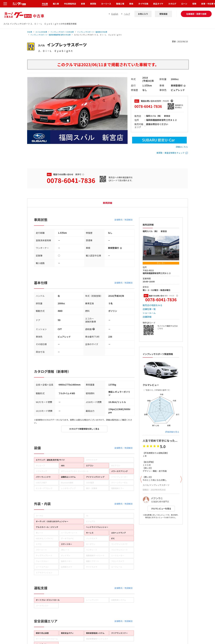Open 店舗在庫一覧 link
Image resolution: width=215 pixels, height=644 pixels.
(x=149, y=309)
